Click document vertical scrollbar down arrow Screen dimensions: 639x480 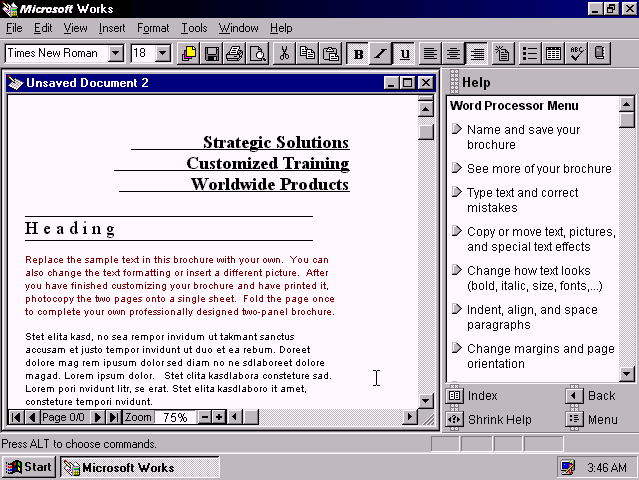point(425,401)
